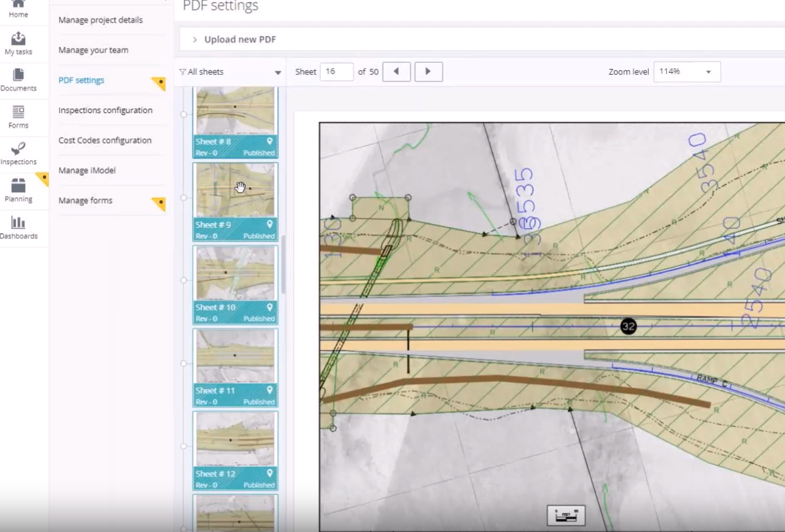The image size is (785, 532).
Task: Open the Planning icon
Action: pos(18,186)
